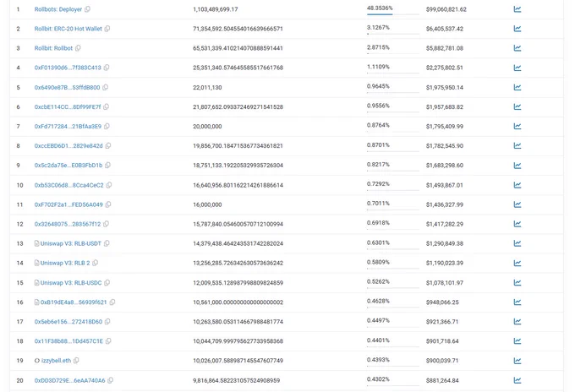The width and height of the screenshot is (575, 392).
Task: Open izzybell.eth holder link
Action: 56,361
